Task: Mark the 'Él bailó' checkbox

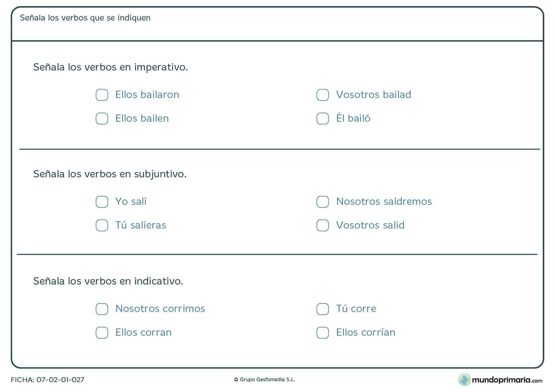Action: coord(323,119)
